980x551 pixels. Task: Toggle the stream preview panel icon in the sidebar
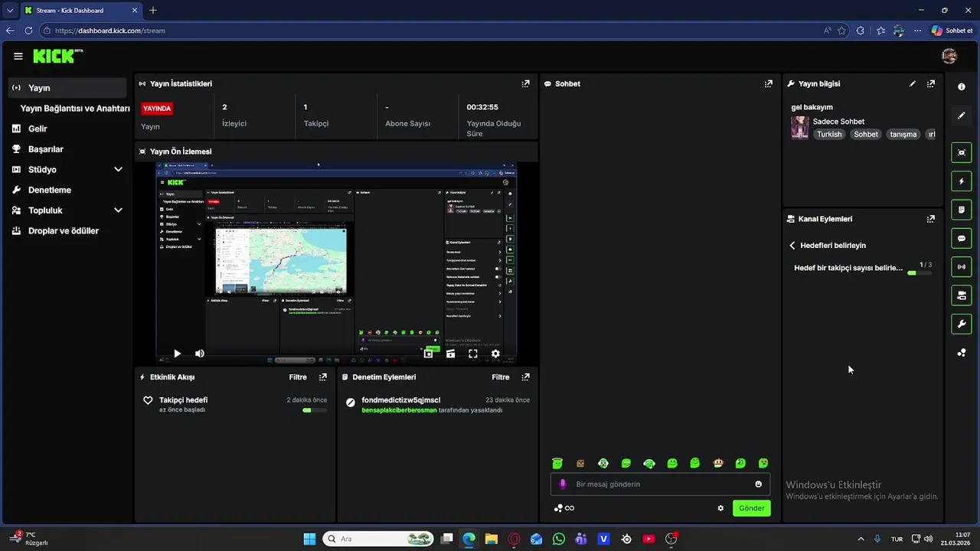coord(962,152)
